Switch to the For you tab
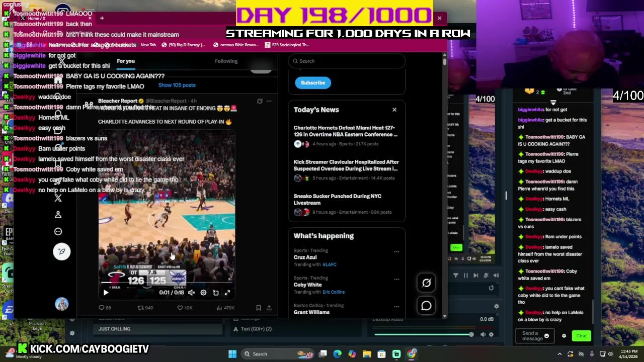 pyautogui.click(x=126, y=61)
